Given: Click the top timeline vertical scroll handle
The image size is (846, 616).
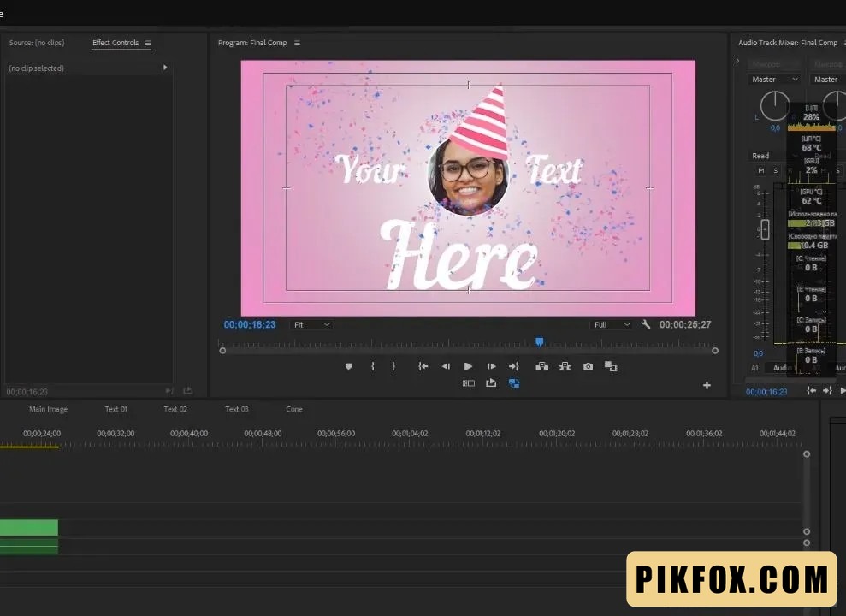Looking at the screenshot, I should point(807,454).
